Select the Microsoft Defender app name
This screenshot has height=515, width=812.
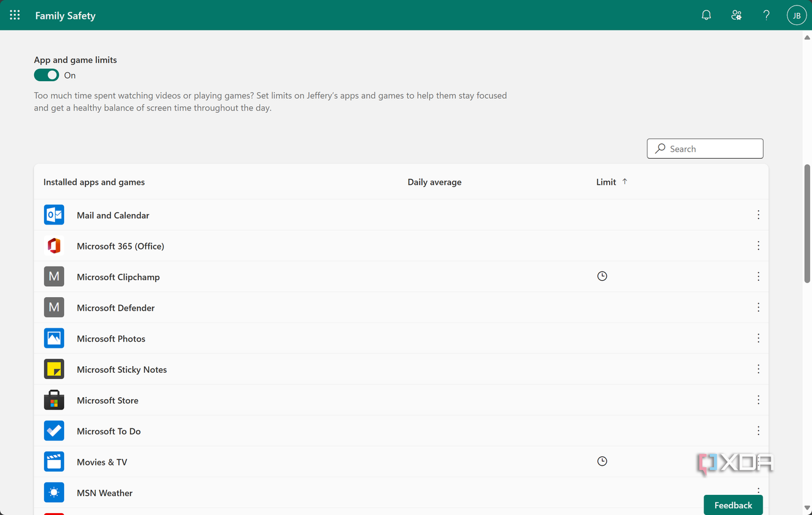tap(116, 308)
